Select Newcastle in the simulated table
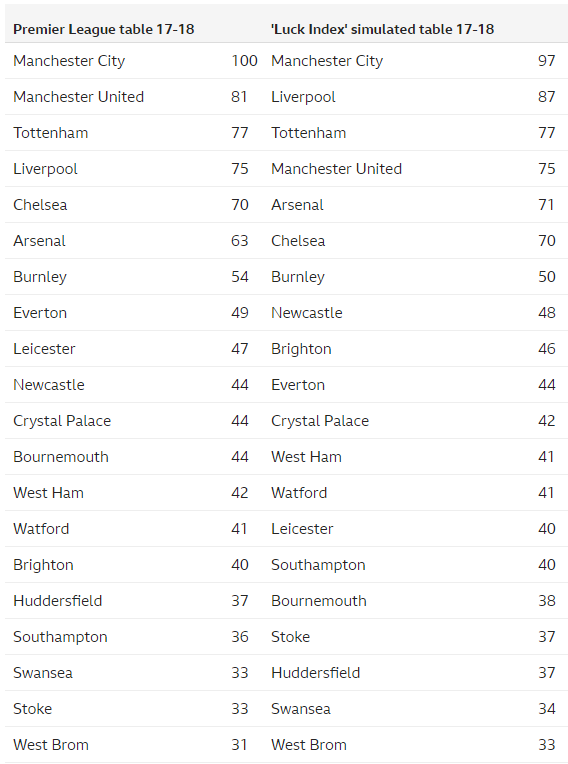Image resolution: width=568 pixels, height=764 pixels. [306, 313]
